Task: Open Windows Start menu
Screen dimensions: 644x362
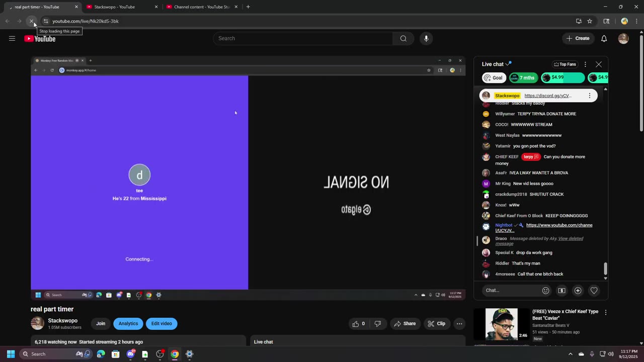Action: tap(11, 354)
